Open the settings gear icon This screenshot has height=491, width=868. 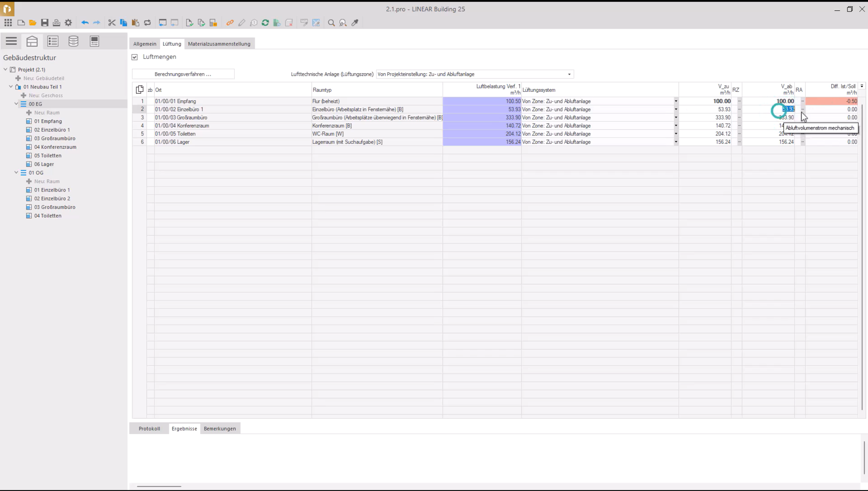click(x=68, y=23)
